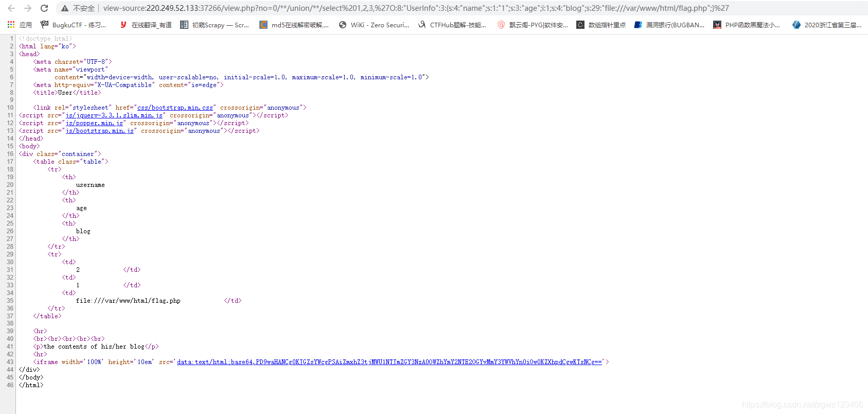The image size is (868, 414).
Task: Click the html lang="ko" line
Action: [x=47, y=46]
